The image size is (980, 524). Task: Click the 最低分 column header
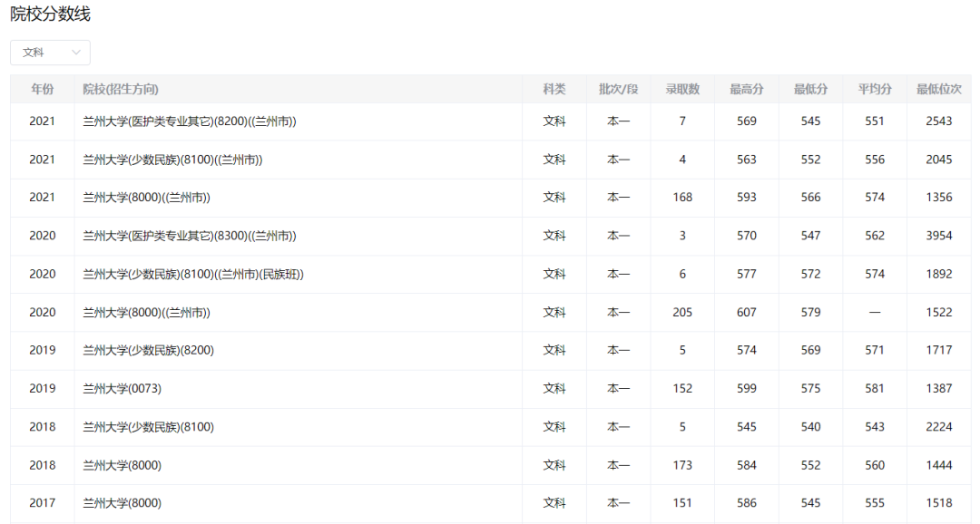click(x=810, y=89)
